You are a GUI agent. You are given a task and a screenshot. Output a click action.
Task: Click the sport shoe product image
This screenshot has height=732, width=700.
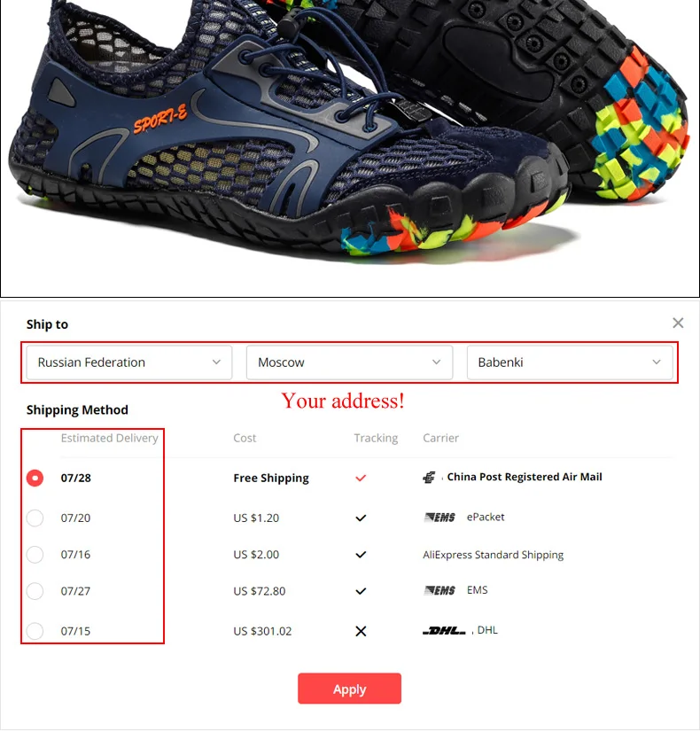pos(350,149)
